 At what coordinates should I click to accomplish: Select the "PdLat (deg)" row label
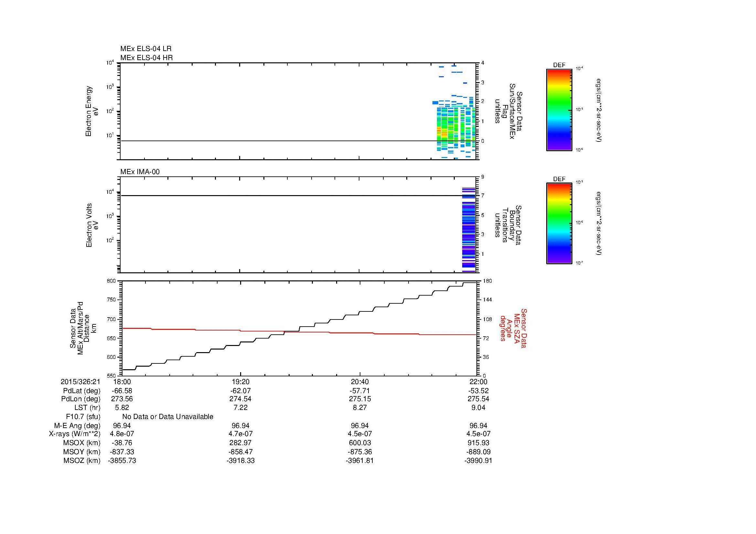82,391
